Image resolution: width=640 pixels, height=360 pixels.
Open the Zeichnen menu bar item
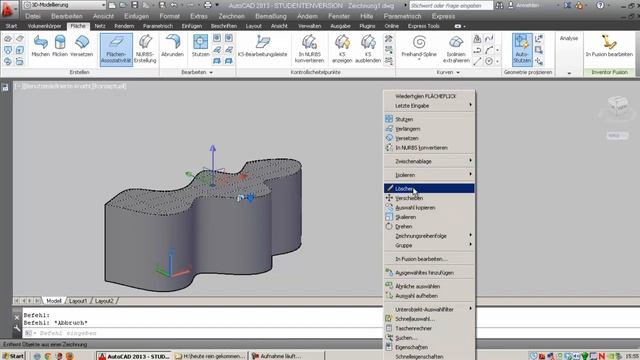(231, 16)
